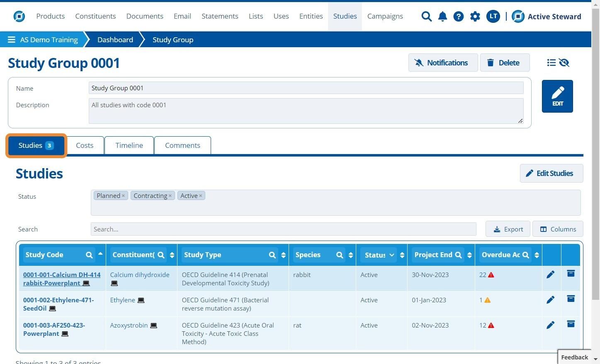Viewport: 600px width, 364px height.
Task: Sort by the Study Type column arrows
Action: point(284,255)
